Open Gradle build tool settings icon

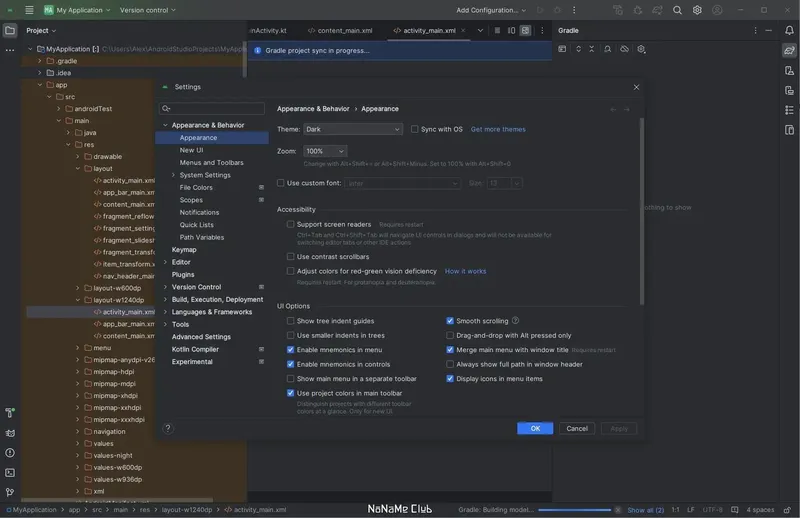[x=641, y=49]
